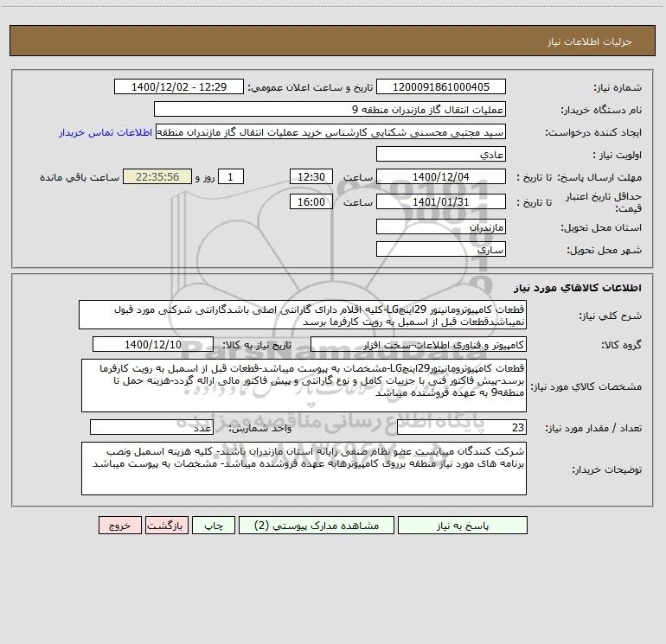
Task: Click the request creator field 'سید مجتبی محسنی شکتایی'
Action: pyautogui.click(x=331, y=131)
